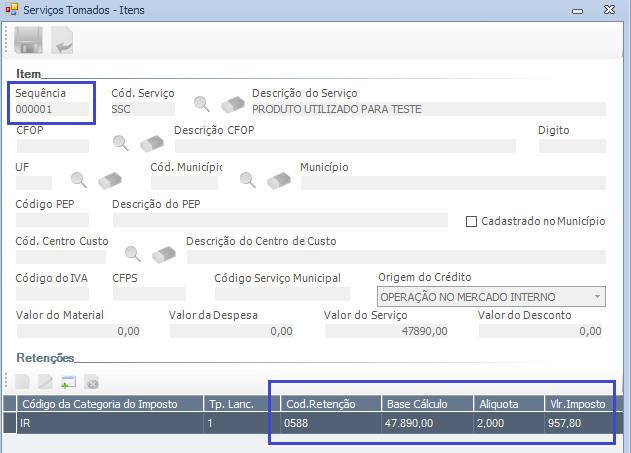Click the save floppy disk toolbar icon
Screen dimensions: 631x453
[x=27, y=41]
